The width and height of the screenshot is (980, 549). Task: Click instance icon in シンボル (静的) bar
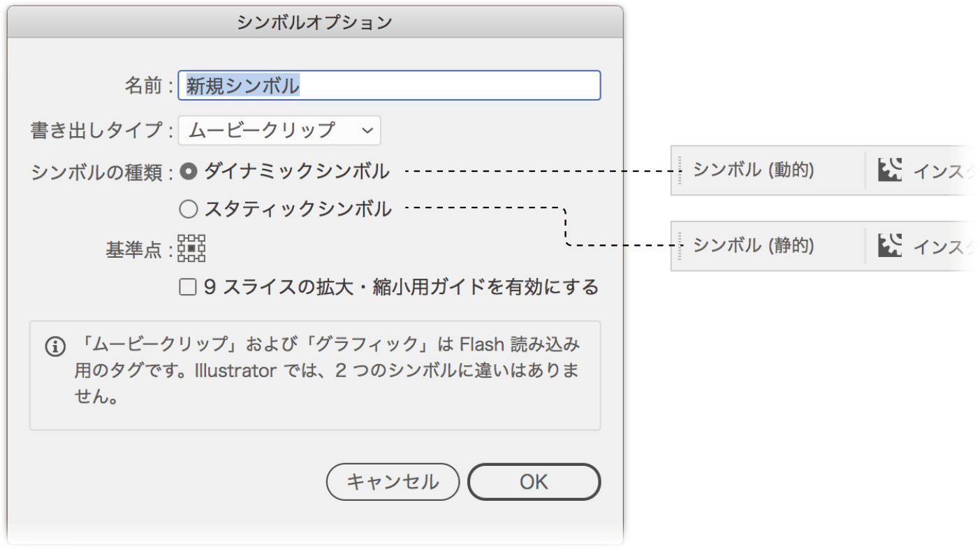tap(889, 245)
